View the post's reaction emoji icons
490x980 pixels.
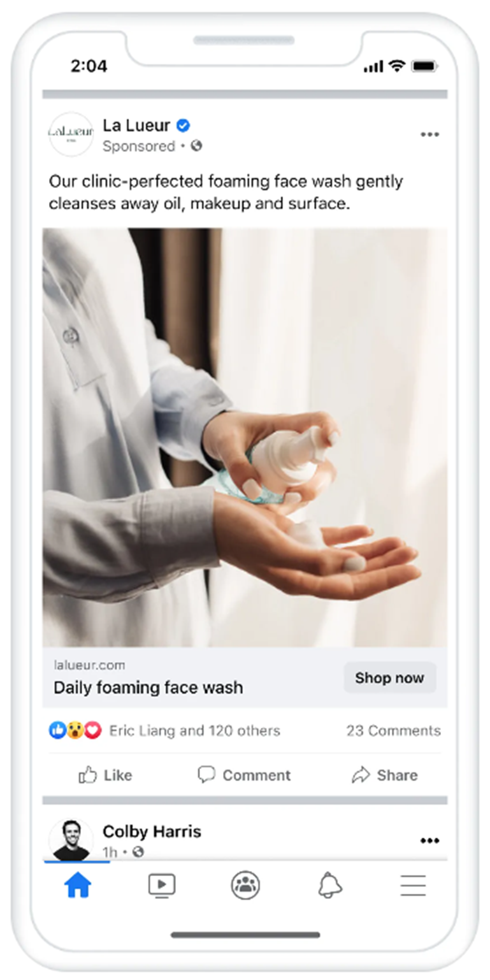75,730
